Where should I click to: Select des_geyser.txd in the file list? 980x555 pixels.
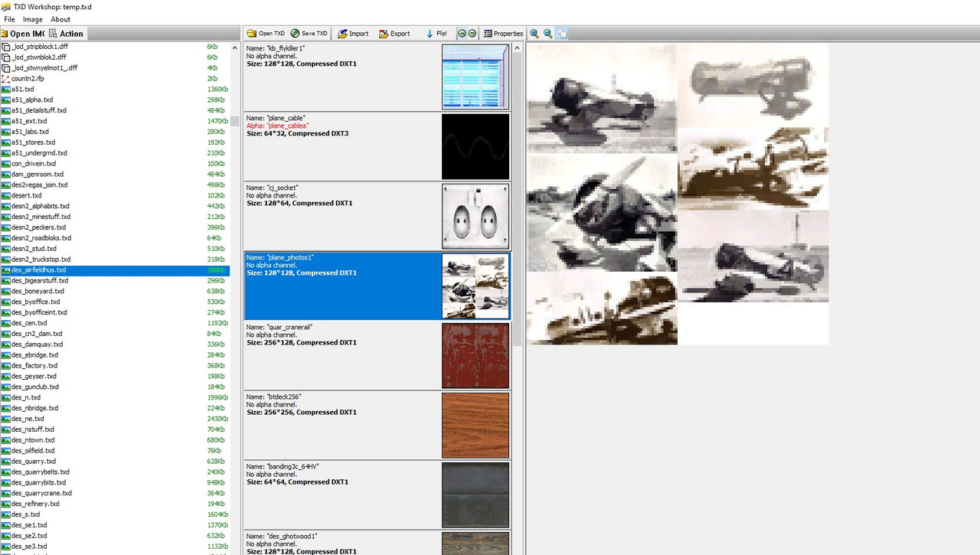tap(115, 377)
